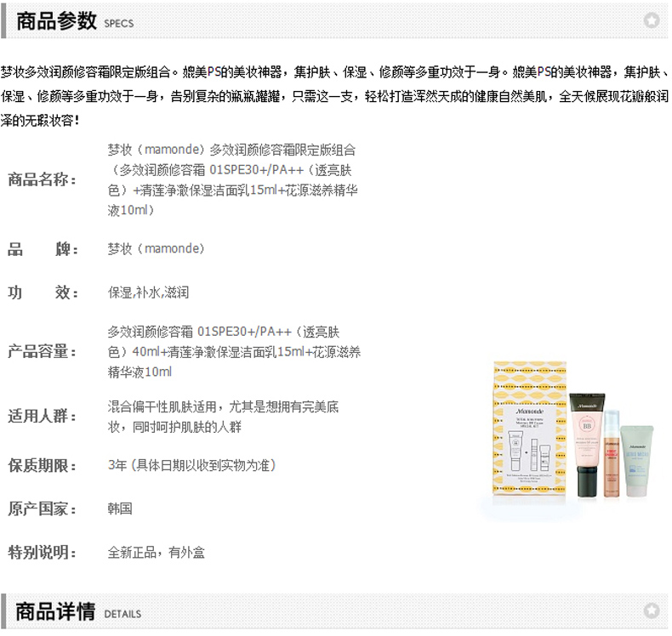The image size is (672, 636).
Task: Click the 特别说明 label
Action: (42, 553)
